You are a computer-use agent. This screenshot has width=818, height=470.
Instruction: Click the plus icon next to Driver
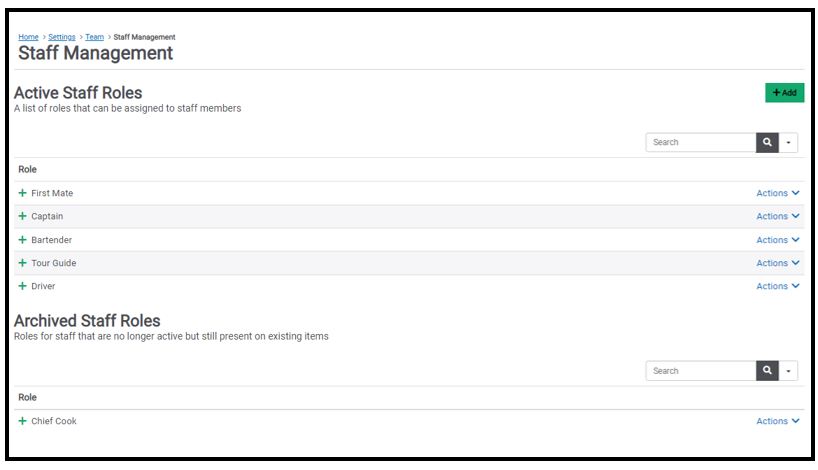(x=22, y=286)
